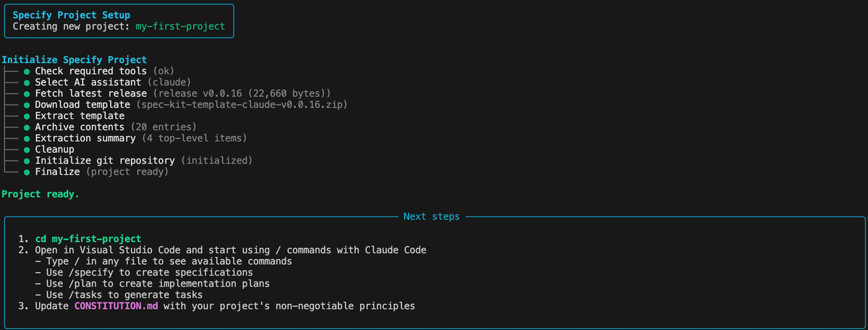Select the Initialize Specify Project tree heading

[75, 60]
